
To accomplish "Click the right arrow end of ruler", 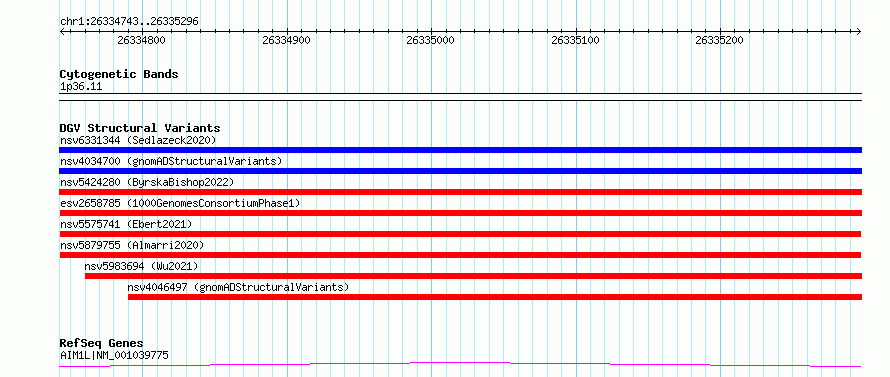I will point(859,31).
